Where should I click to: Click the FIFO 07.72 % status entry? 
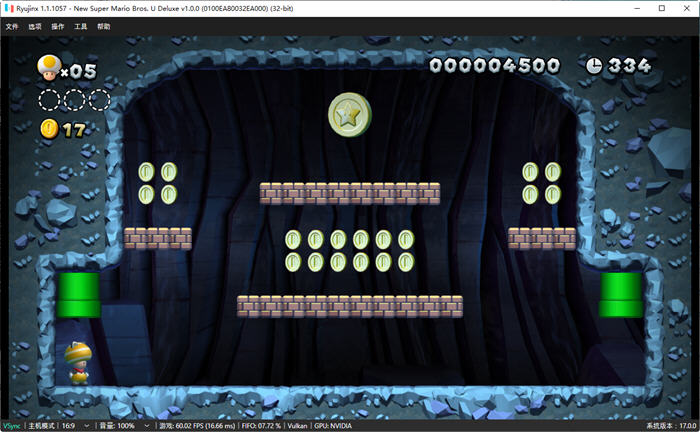261,426
